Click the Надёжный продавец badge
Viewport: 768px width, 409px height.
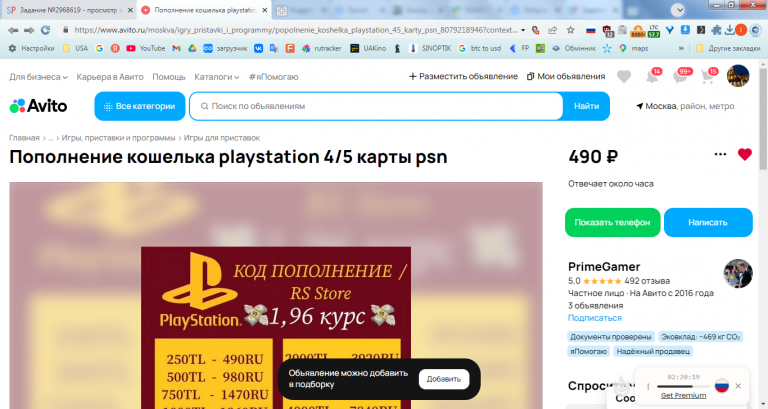pyautogui.click(x=653, y=351)
